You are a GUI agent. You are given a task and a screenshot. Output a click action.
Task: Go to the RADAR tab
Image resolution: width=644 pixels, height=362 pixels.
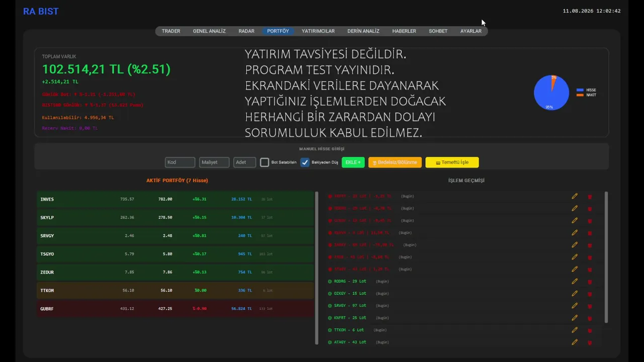pyautogui.click(x=247, y=31)
